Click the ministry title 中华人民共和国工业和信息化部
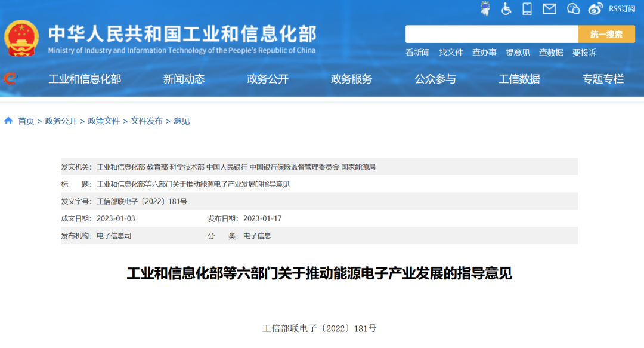 pos(182,34)
